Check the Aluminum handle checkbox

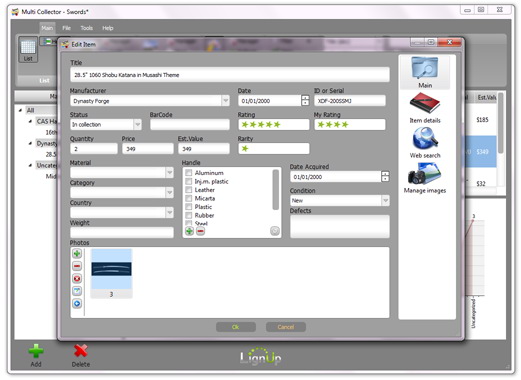coord(189,173)
